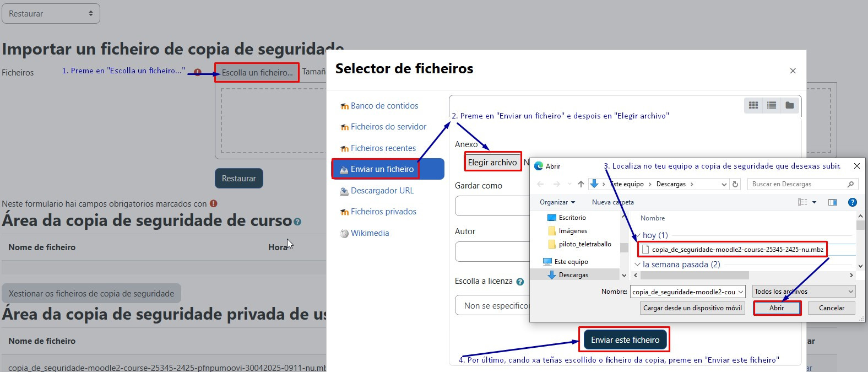Toggle the preview pane in Abrir dialog

point(833,202)
